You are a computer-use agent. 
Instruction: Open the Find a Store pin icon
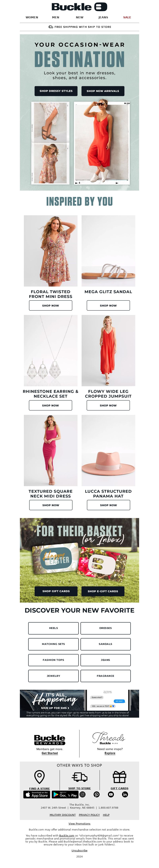(39, 777)
